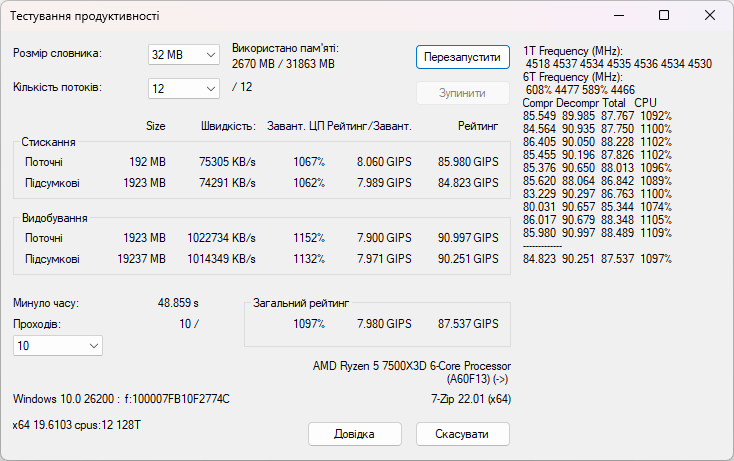Minimize the benchmark window

click(x=619, y=16)
